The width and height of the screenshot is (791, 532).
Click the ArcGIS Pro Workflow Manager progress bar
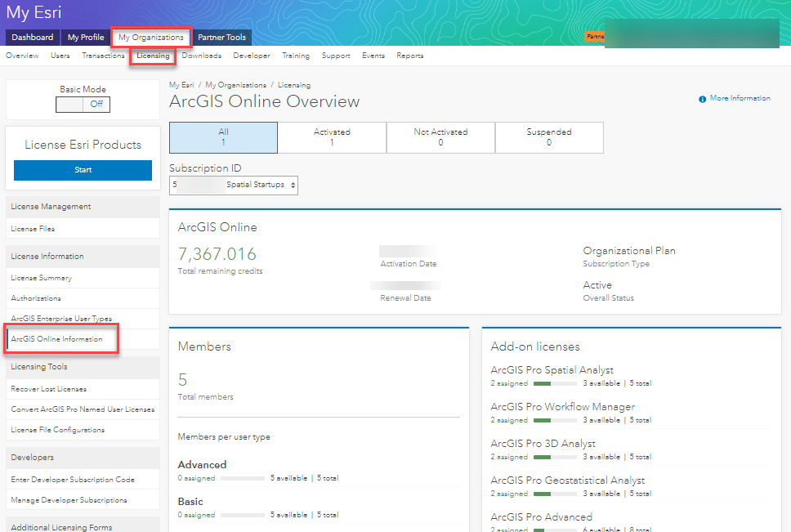click(555, 420)
